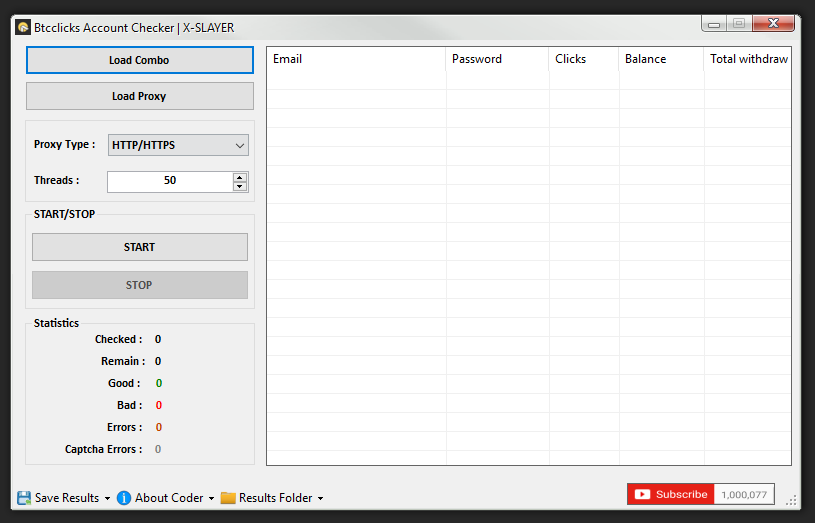Viewport: 815px width, 523px height.
Task: Sort by the Balance column header
Action: (661, 59)
